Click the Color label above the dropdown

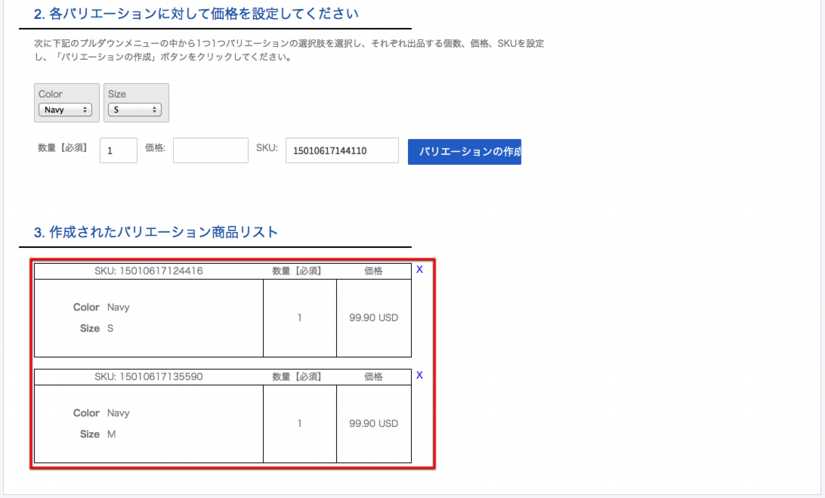click(50, 94)
